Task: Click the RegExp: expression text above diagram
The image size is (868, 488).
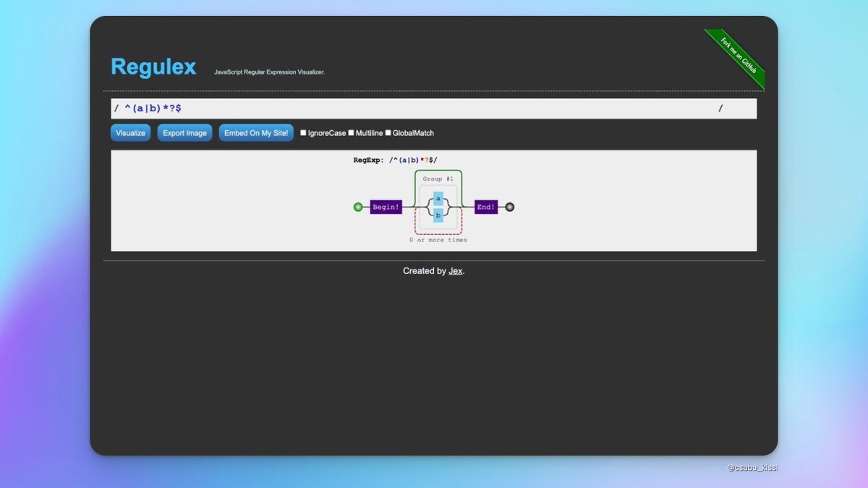Action: (x=396, y=160)
